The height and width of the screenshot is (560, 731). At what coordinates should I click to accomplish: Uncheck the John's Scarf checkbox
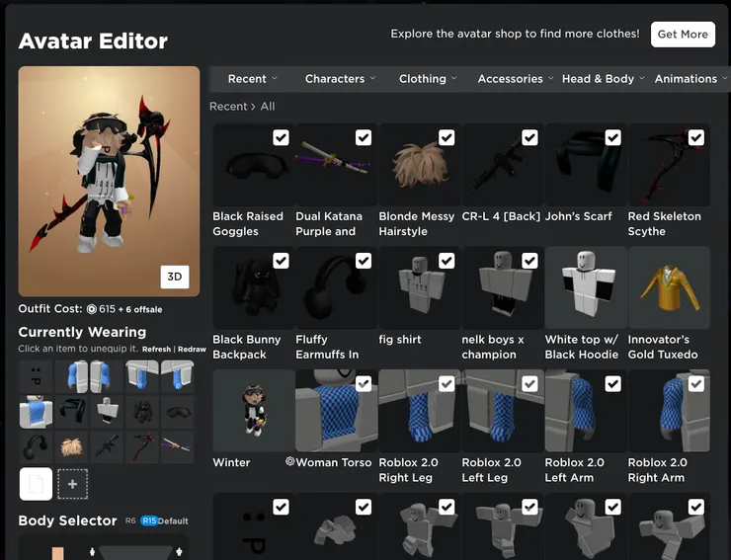[612, 137]
